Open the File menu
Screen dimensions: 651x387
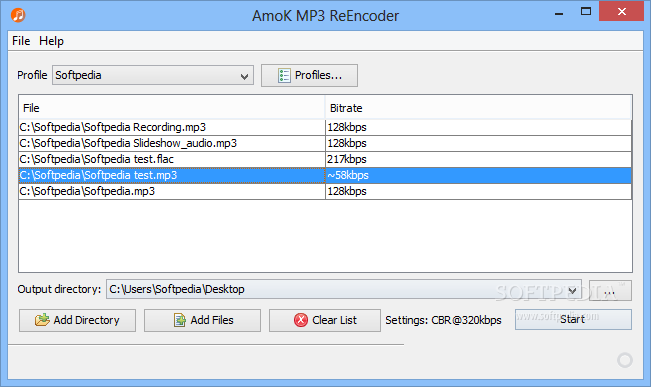tap(21, 41)
